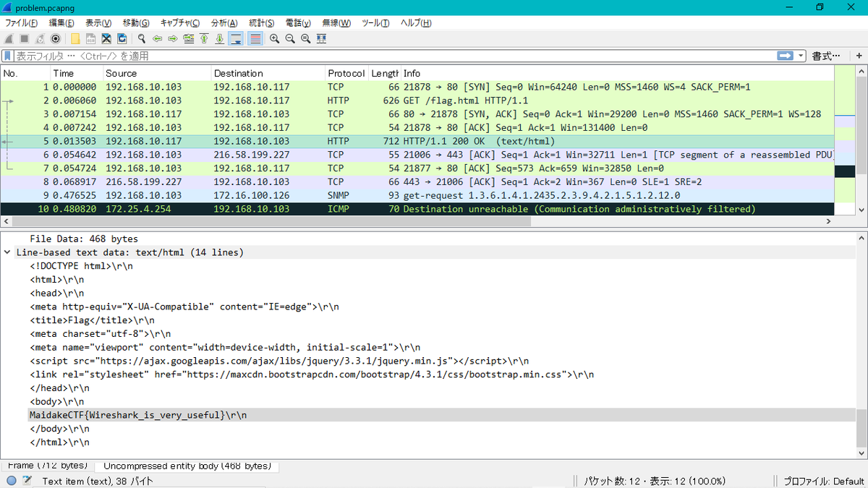
Task: Jump to the last packet icon
Action: click(x=220, y=38)
